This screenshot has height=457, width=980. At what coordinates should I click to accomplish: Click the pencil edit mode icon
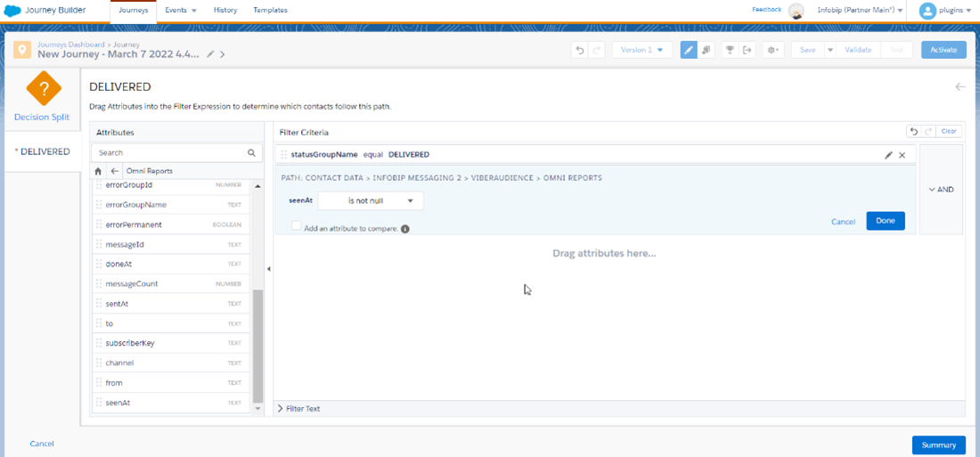[689, 50]
